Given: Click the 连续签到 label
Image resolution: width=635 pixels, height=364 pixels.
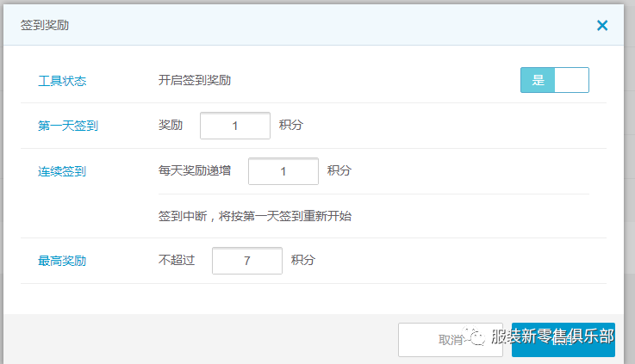Looking at the screenshot, I should tap(62, 171).
